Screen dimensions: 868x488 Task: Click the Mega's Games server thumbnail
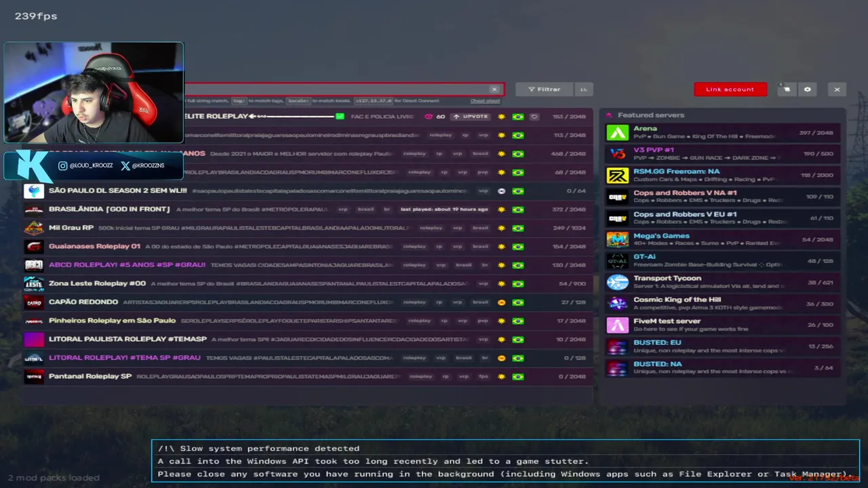tap(618, 239)
